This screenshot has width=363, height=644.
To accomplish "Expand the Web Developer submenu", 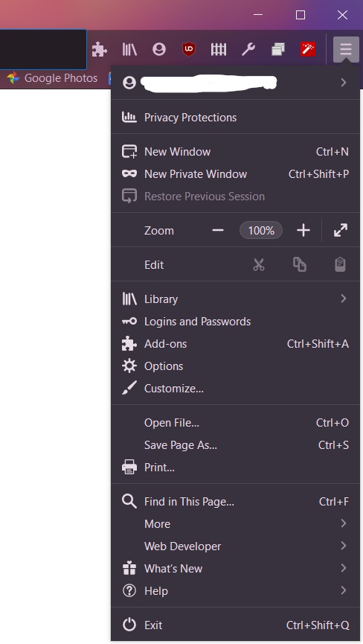I will point(235,546).
